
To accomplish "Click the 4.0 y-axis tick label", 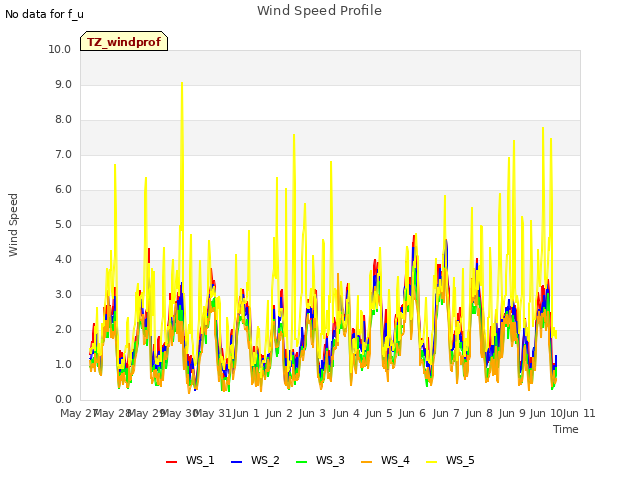I will click(x=63, y=260).
